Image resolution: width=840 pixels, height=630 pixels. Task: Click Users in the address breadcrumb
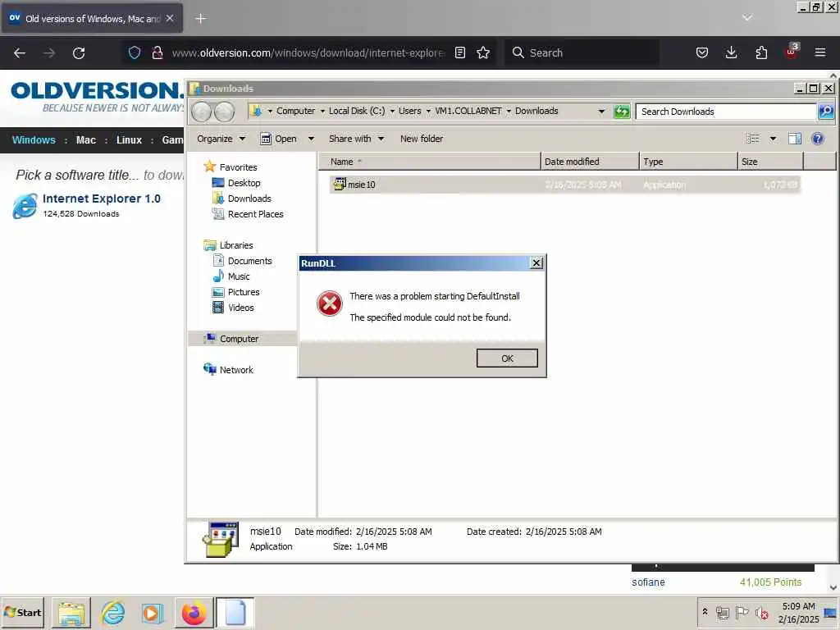coord(410,111)
